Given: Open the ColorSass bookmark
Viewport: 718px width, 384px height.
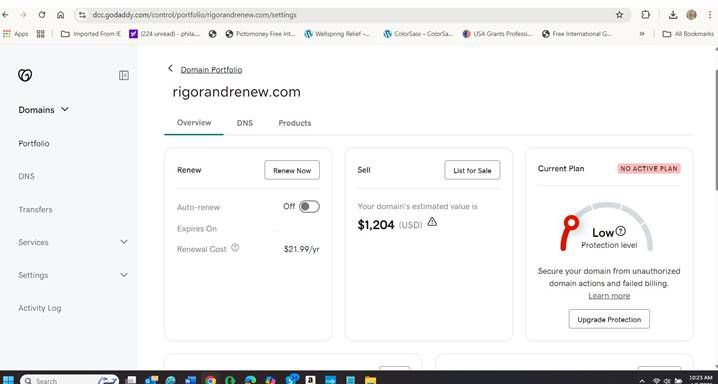Looking at the screenshot, I should tap(419, 34).
